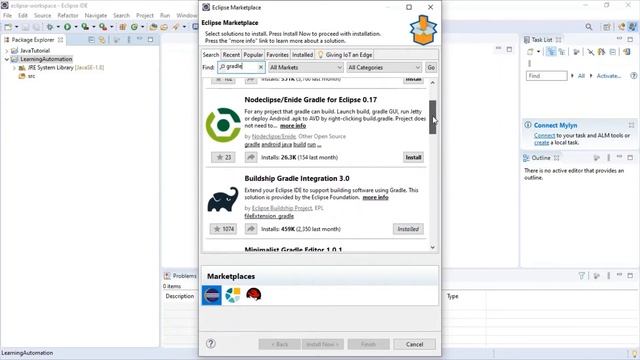This screenshot has width=640, height=360.
Task: Click Activate link in Task List
Action: [x=608, y=76]
